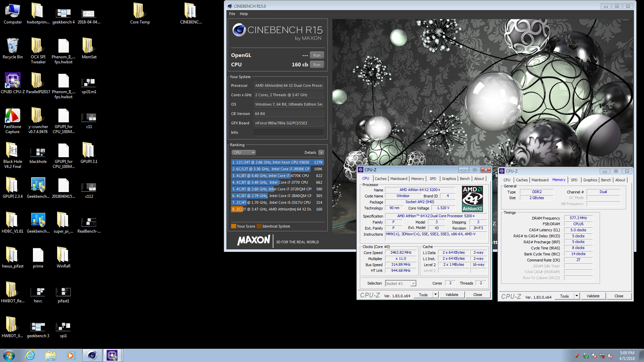This screenshot has width=644, height=362.
Task: Click the Info text field in Cinebench
Action: [289, 132]
